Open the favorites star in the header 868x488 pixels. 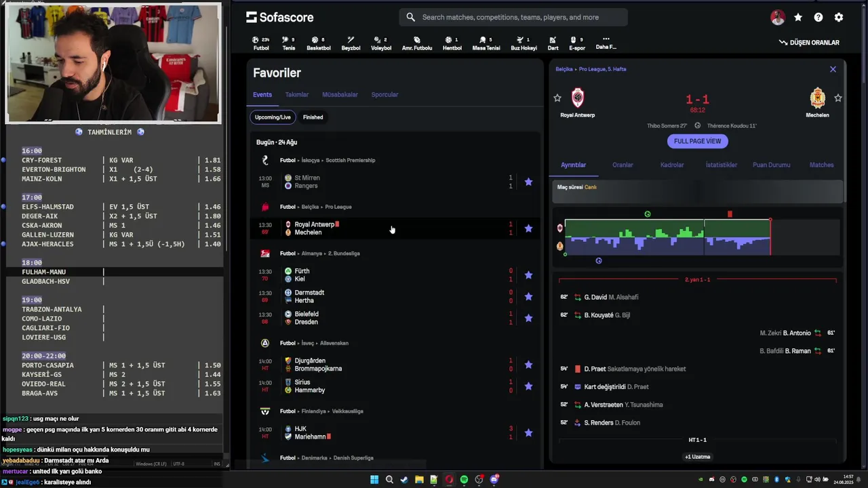798,18
